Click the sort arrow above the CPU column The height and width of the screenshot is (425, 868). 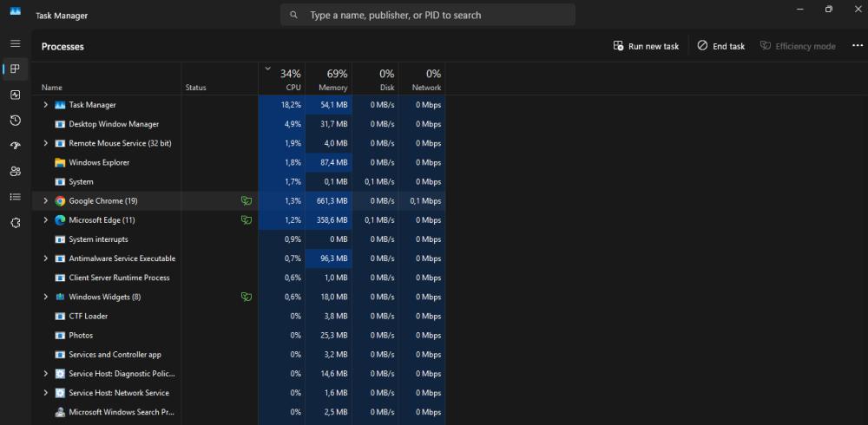click(268, 69)
